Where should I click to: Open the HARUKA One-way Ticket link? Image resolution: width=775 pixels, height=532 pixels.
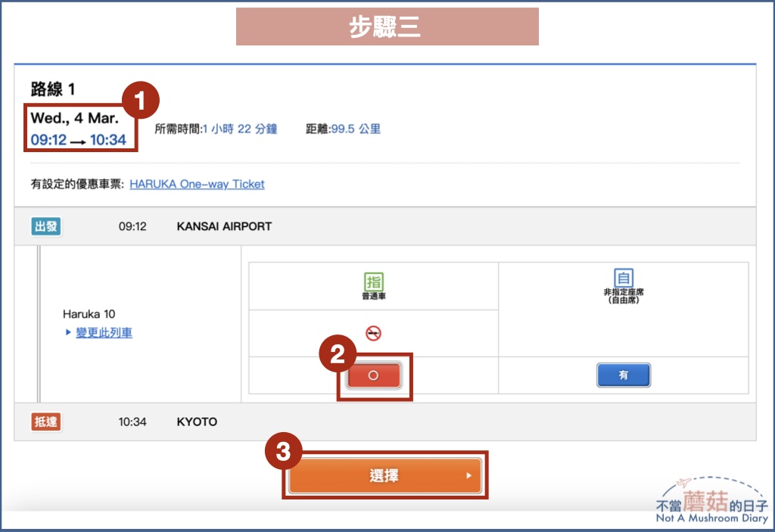click(x=197, y=184)
